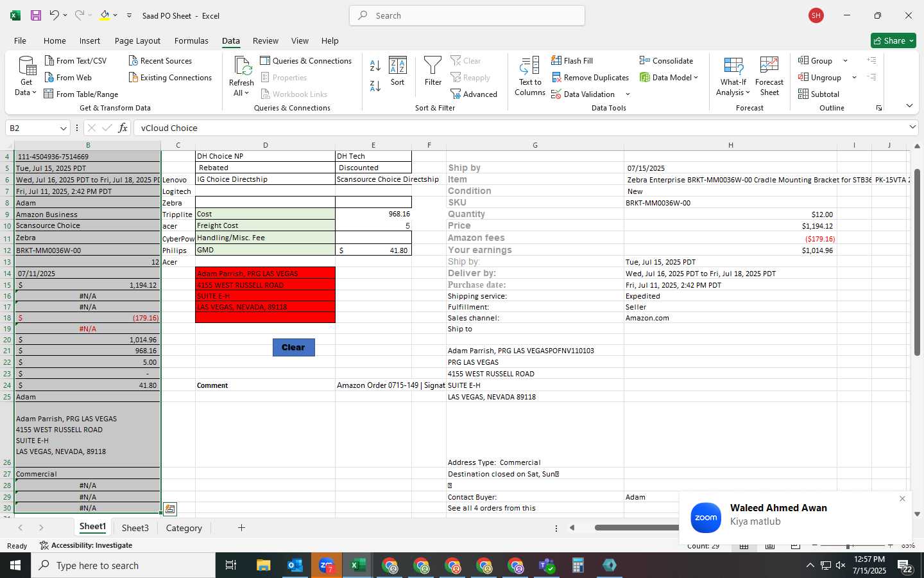Expand the Ungroup dropdown arrow

click(x=854, y=77)
